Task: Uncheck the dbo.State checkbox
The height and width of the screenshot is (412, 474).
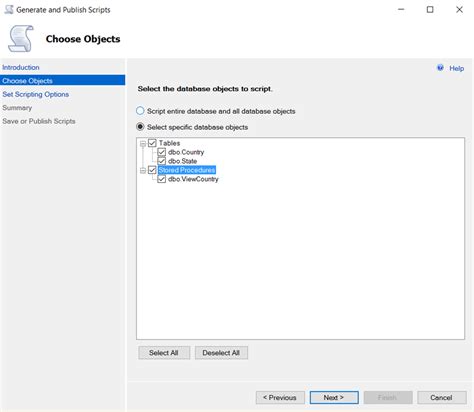Action: click(162, 161)
